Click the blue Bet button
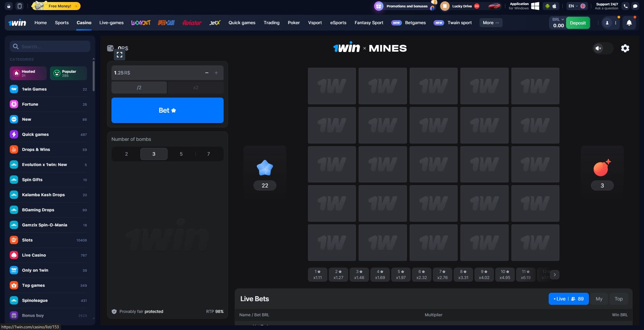 click(168, 110)
